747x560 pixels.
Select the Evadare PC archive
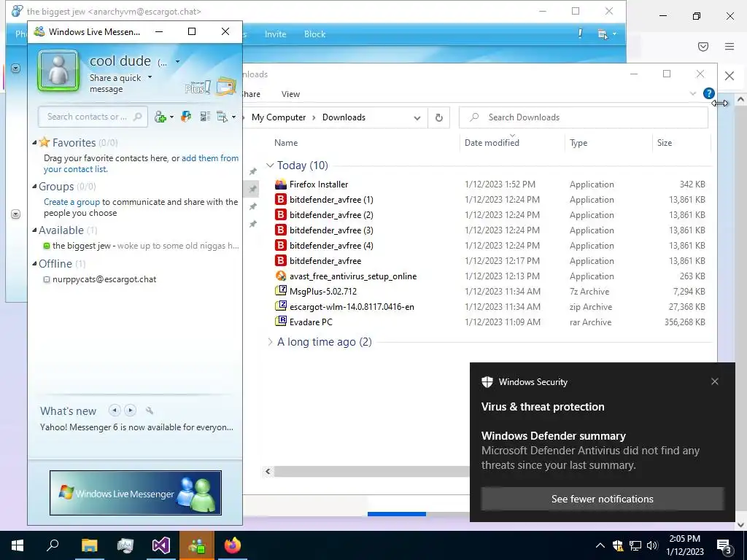pos(311,322)
